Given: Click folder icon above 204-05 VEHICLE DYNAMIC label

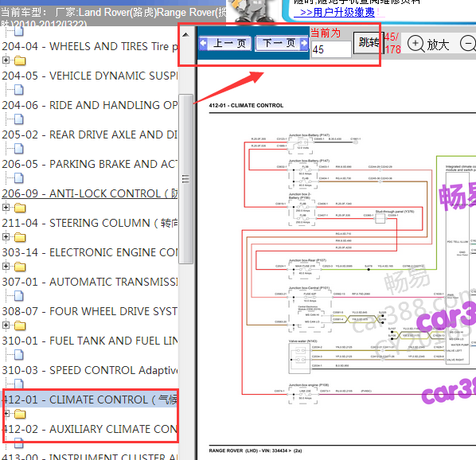Looking at the screenshot, I should [20, 60].
